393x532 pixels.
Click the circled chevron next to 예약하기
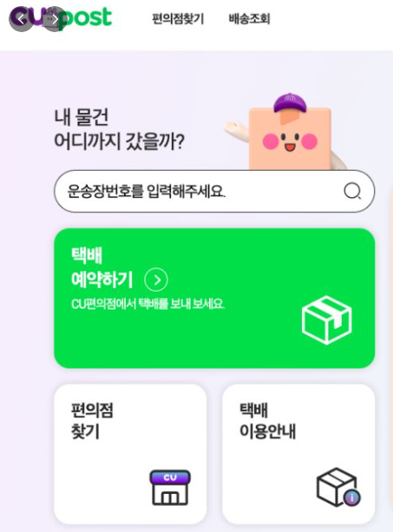tap(156, 280)
